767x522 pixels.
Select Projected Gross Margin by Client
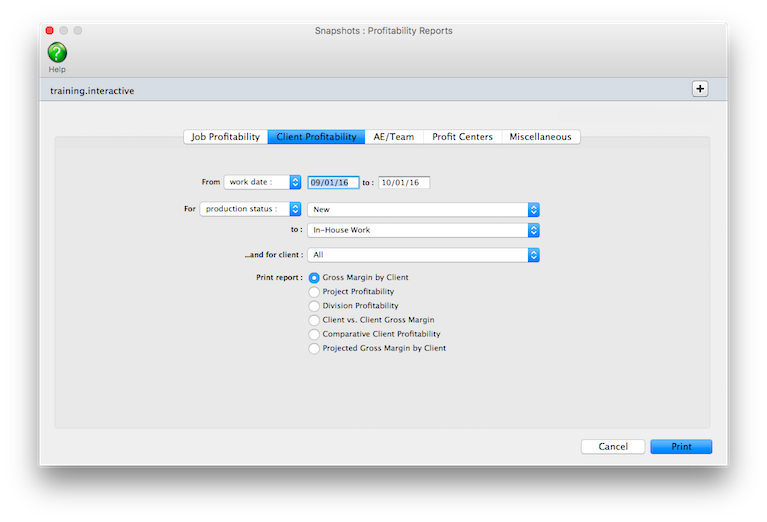pyautogui.click(x=315, y=348)
